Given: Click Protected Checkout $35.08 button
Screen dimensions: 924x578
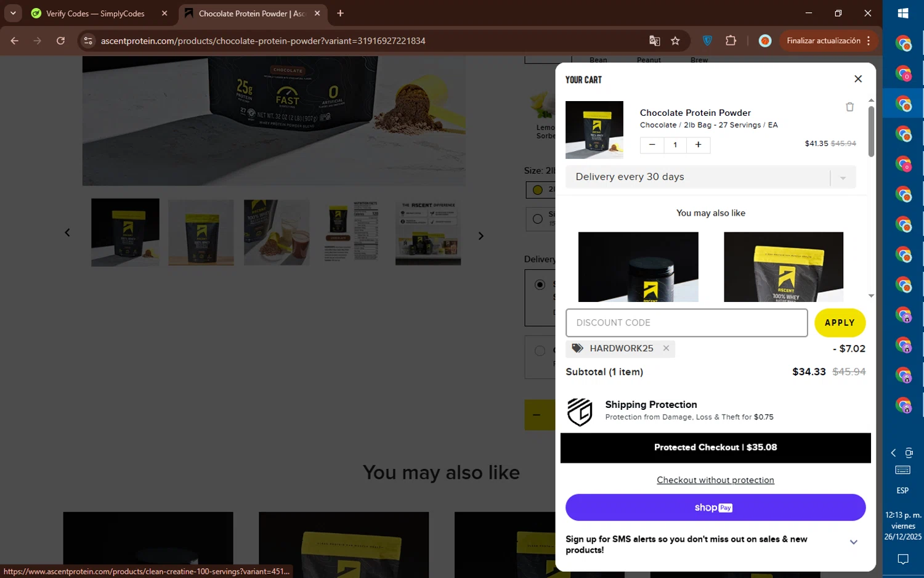Looking at the screenshot, I should tap(715, 447).
